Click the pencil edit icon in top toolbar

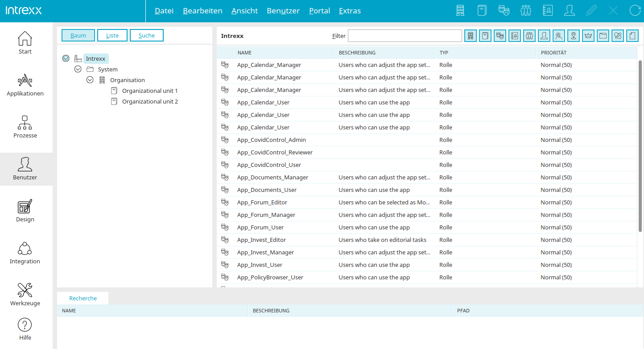(x=591, y=11)
